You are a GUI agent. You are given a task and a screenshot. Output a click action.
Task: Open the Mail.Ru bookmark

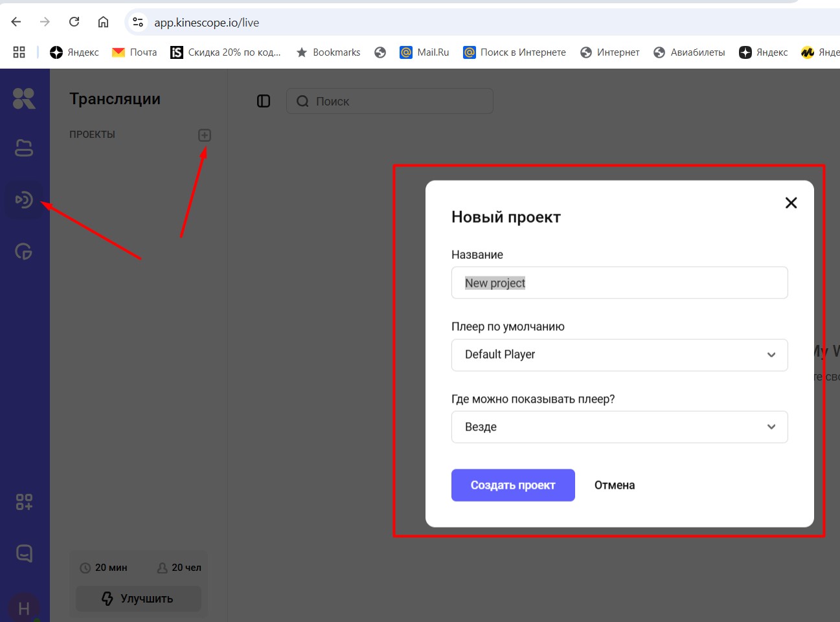coord(425,52)
